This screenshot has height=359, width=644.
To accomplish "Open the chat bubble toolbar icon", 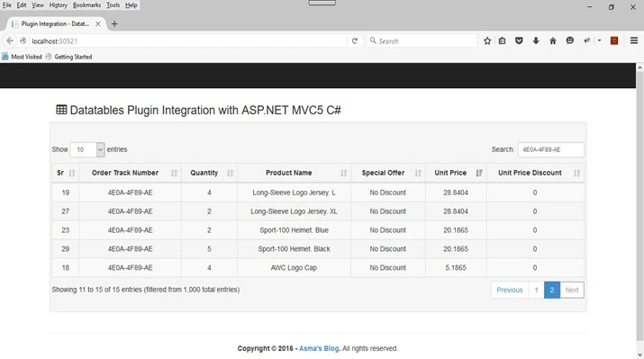I will coord(569,40).
